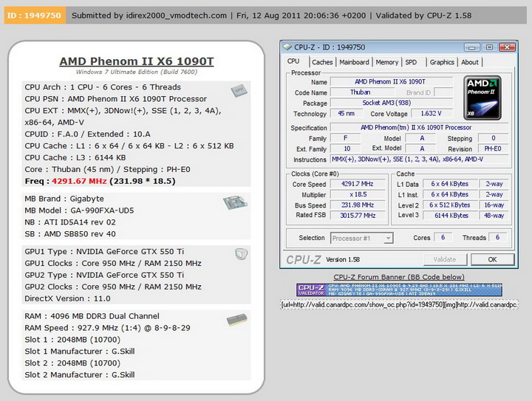Click the SB : AMD SB850 rev 40 line
Screen dimensions: 532x401
(70, 234)
